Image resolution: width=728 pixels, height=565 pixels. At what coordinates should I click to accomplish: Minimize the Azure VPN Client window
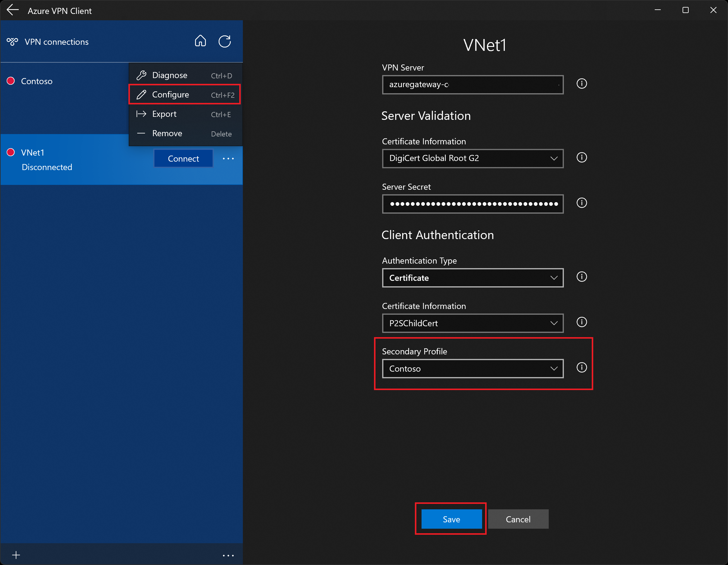pos(658,10)
